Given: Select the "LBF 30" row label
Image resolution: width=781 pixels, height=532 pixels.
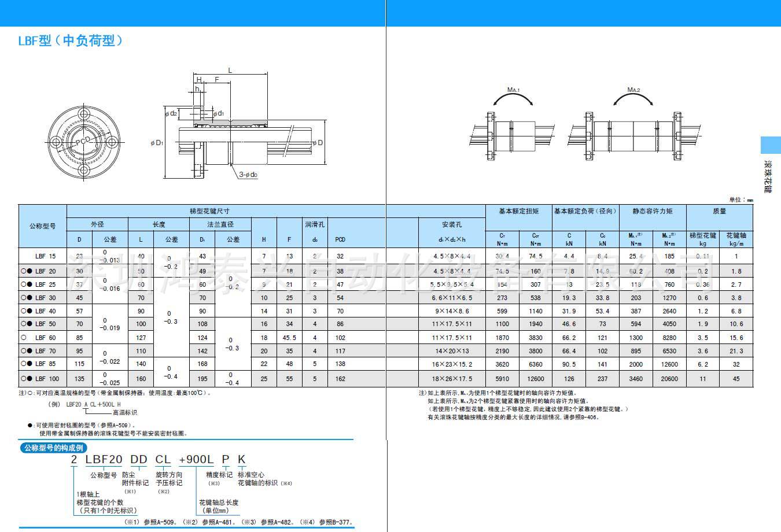Looking at the screenshot, I should (46, 298).
